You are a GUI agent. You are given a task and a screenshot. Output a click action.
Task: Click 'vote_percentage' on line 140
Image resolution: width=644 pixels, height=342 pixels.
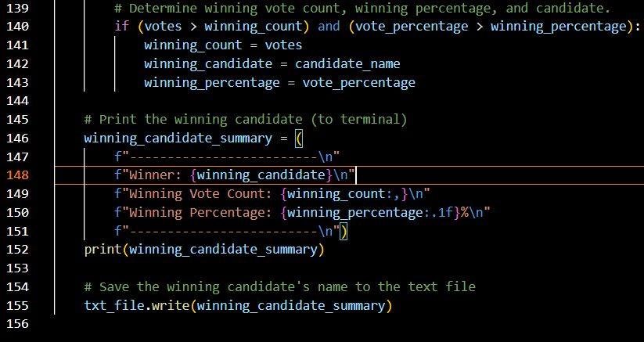coord(412,27)
